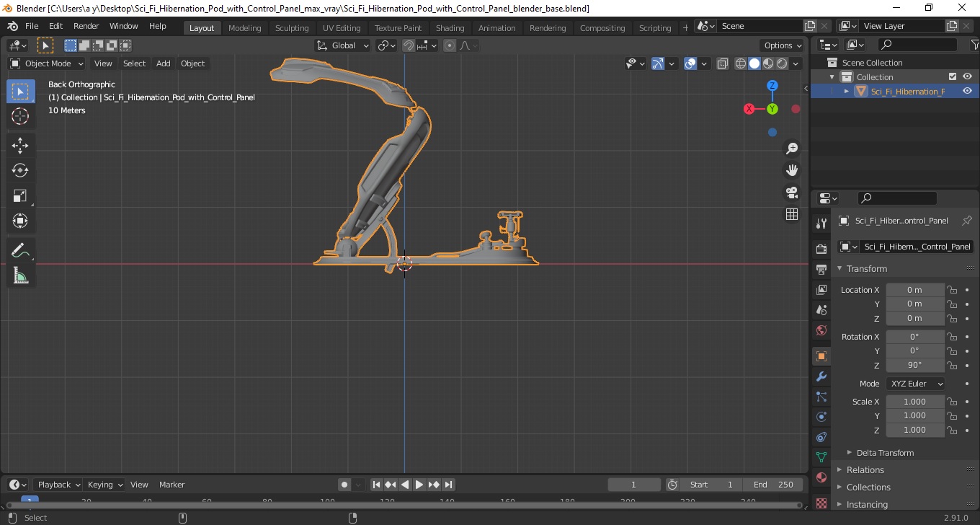The image size is (980, 525).
Task: Open the View Layer properties tab icon
Action: tap(821, 290)
